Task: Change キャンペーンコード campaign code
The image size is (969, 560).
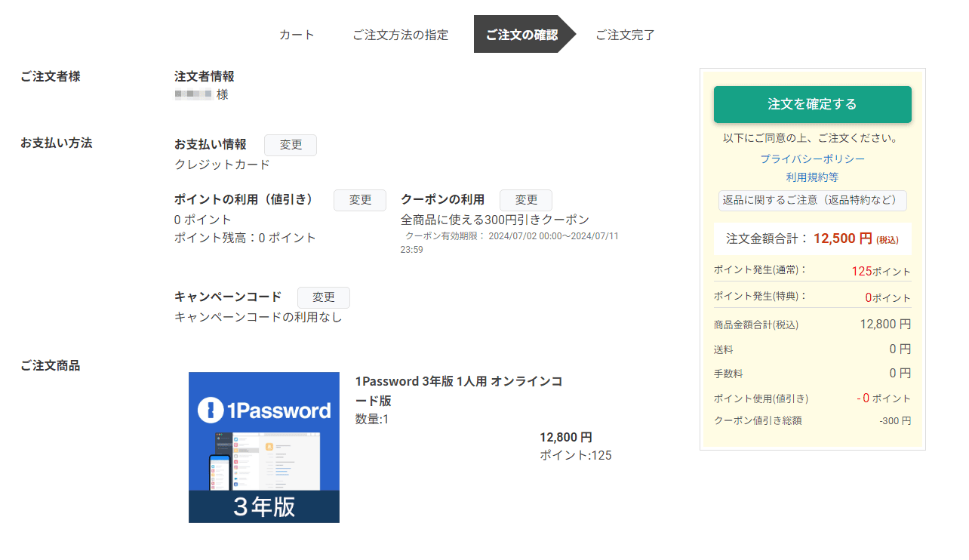Action: (x=324, y=297)
